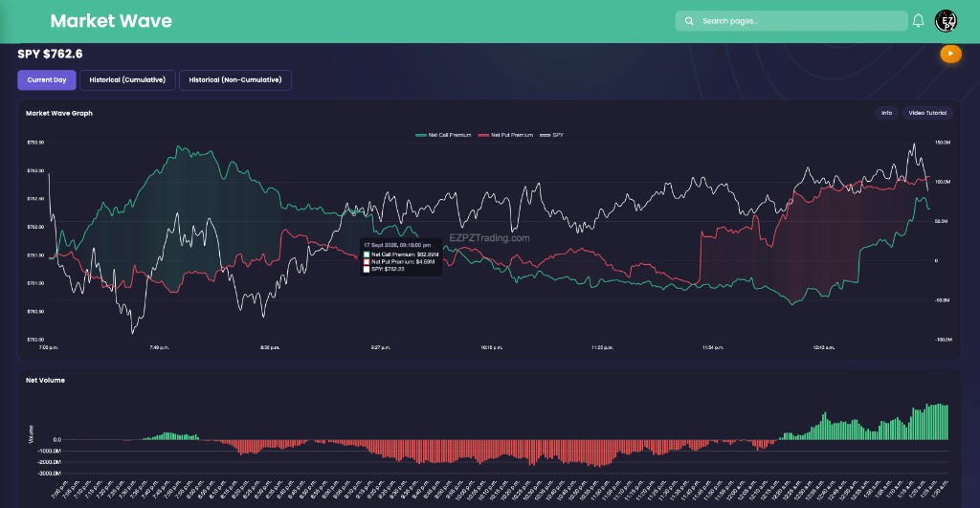
Task: Click the orange play button
Action: point(950,54)
